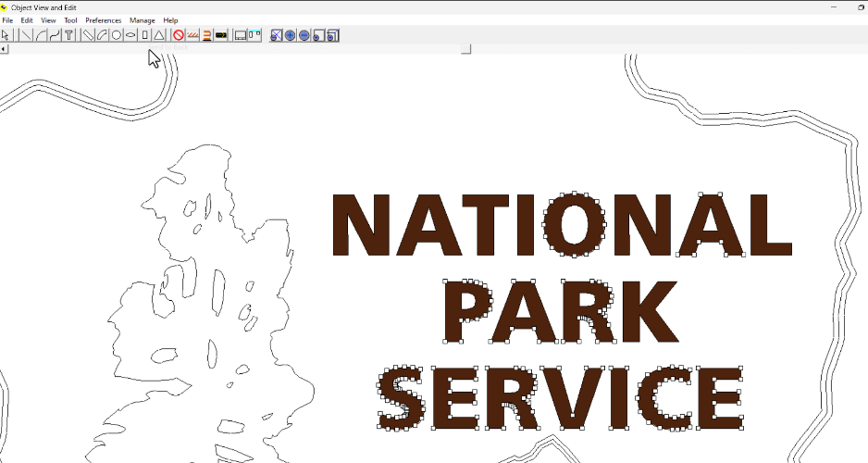
Task: Select the arc curve tool
Action: coord(41,35)
